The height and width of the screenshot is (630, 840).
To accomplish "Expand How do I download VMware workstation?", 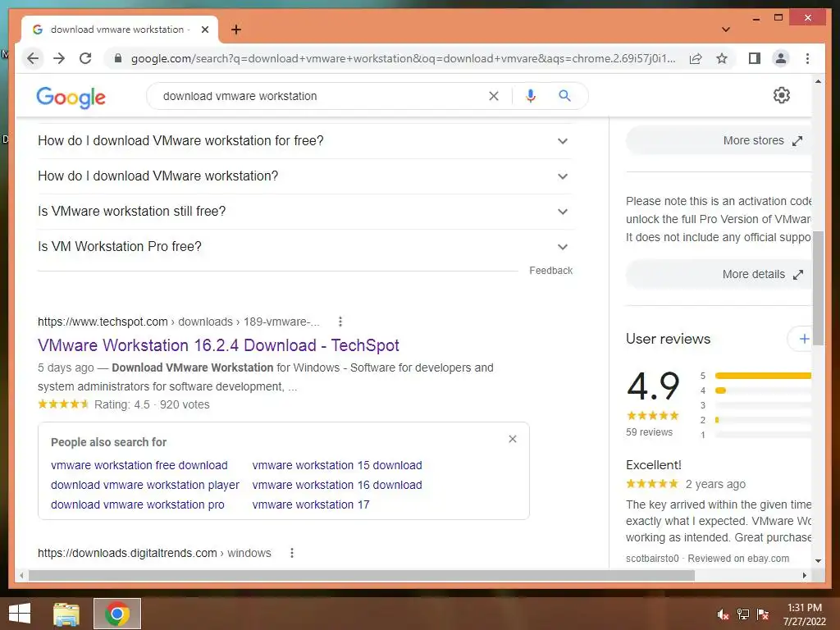I will pos(305,176).
